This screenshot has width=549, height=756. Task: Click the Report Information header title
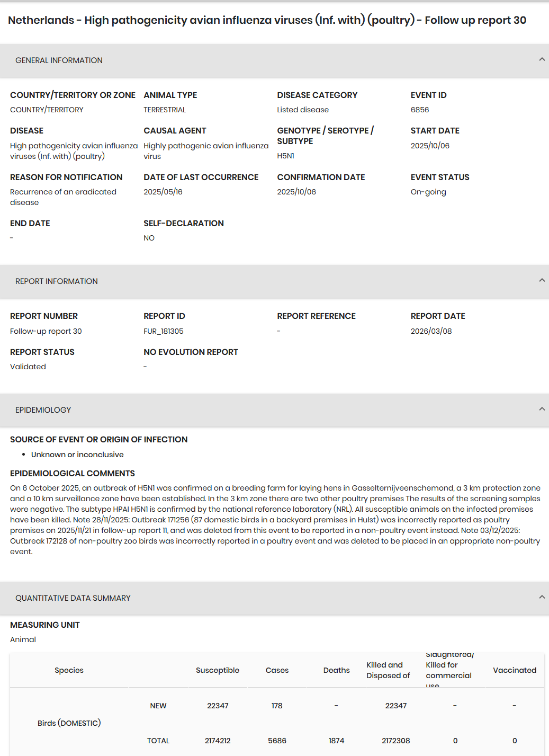coord(57,281)
